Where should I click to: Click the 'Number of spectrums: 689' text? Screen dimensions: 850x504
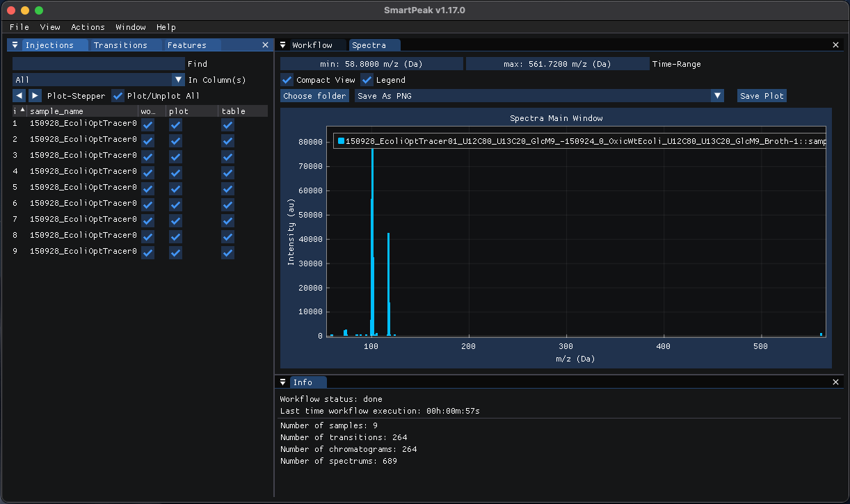point(338,461)
